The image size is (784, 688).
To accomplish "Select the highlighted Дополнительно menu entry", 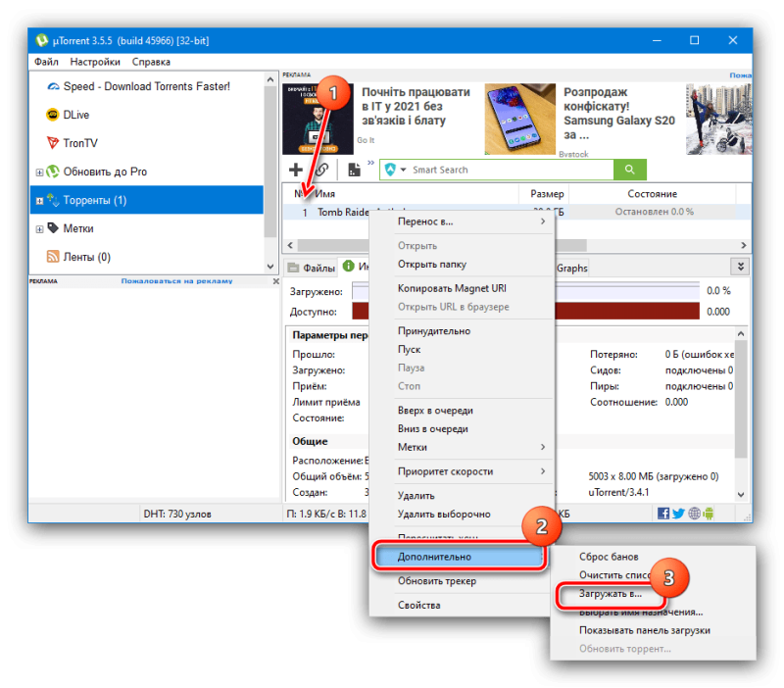I will 460,557.
